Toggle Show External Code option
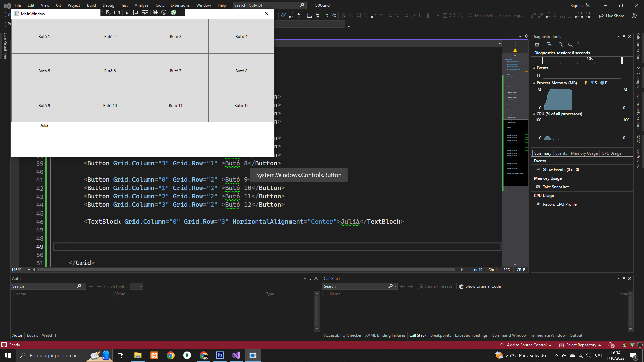 coord(480,286)
